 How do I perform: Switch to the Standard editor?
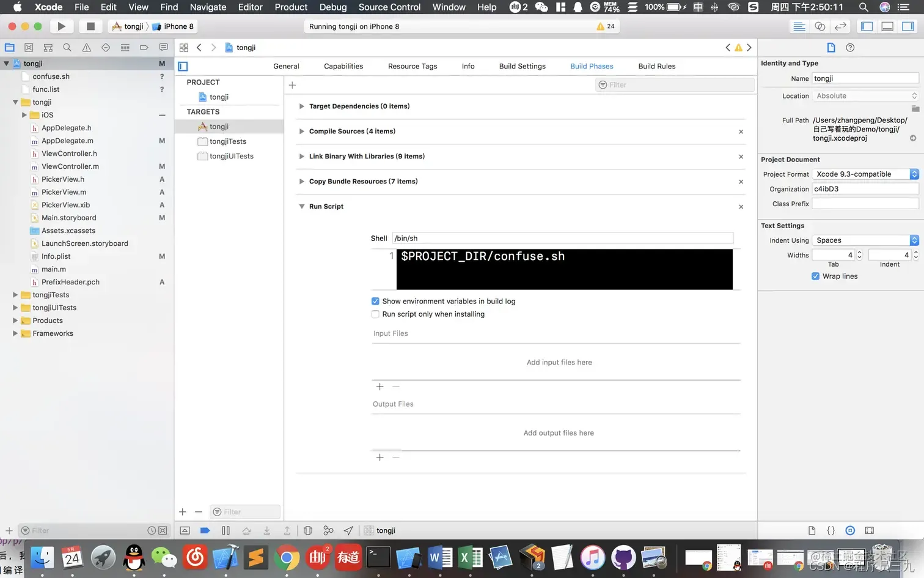(x=799, y=26)
